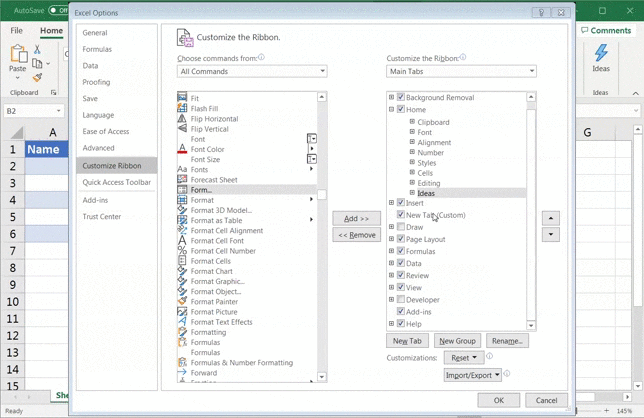Open the File tab in Excel

pyautogui.click(x=16, y=30)
